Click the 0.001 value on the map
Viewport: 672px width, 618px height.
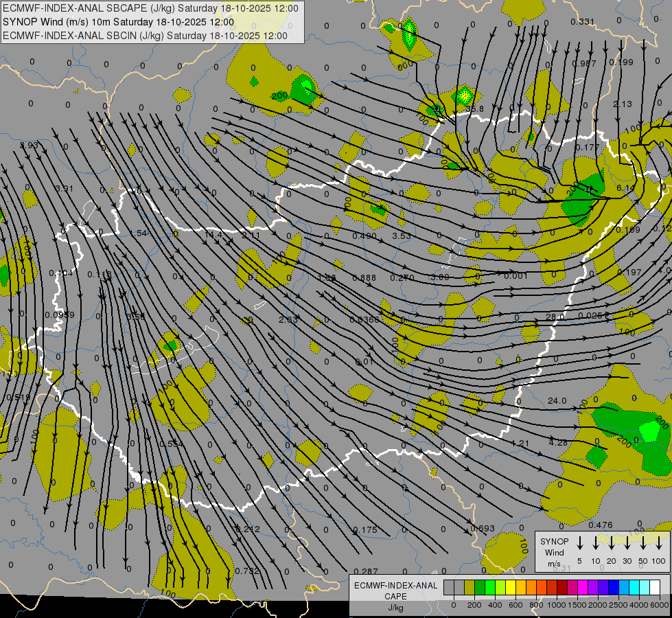click(515, 276)
